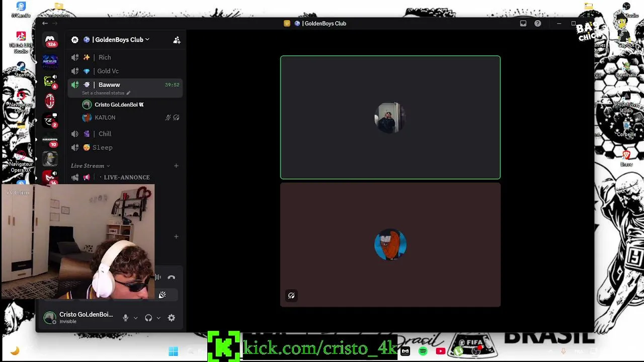The width and height of the screenshot is (644, 362).
Task: Open Corbeille recycle bin on desktop
Action: tap(626, 129)
